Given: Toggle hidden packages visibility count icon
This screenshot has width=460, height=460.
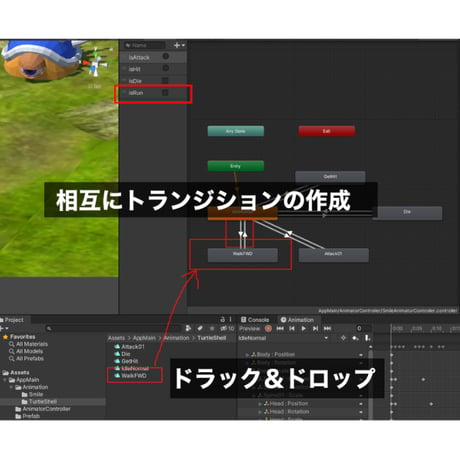Looking at the screenshot, I should [x=227, y=328].
